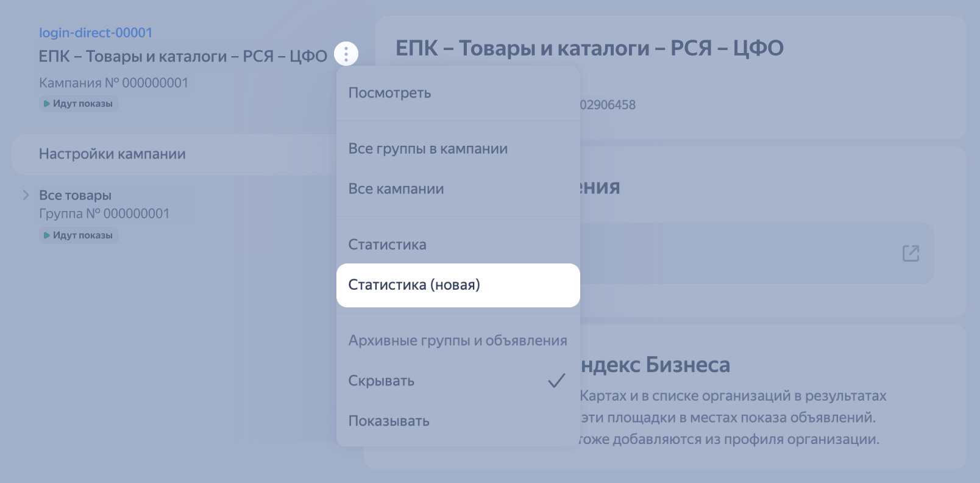Select the highlighted Статистика (новая) item
This screenshot has height=483, width=980.
click(x=414, y=285)
